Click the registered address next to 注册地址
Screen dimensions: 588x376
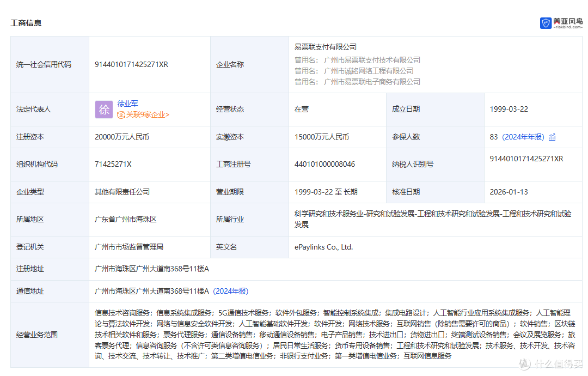152,269
